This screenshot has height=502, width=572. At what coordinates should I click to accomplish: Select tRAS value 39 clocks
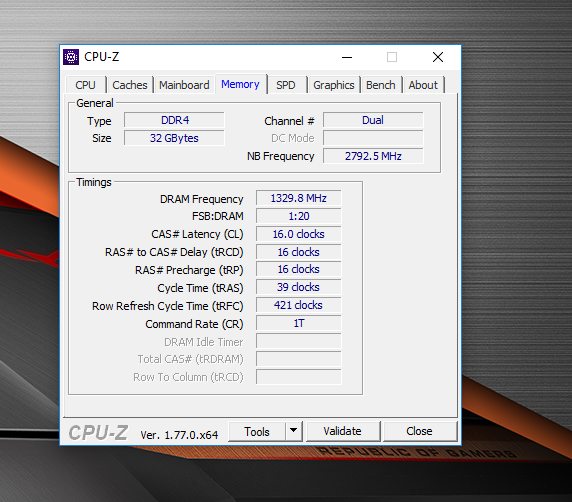298,287
